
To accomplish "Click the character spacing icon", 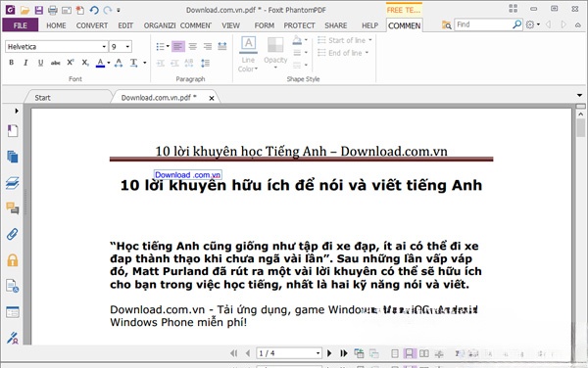I will point(119,63).
